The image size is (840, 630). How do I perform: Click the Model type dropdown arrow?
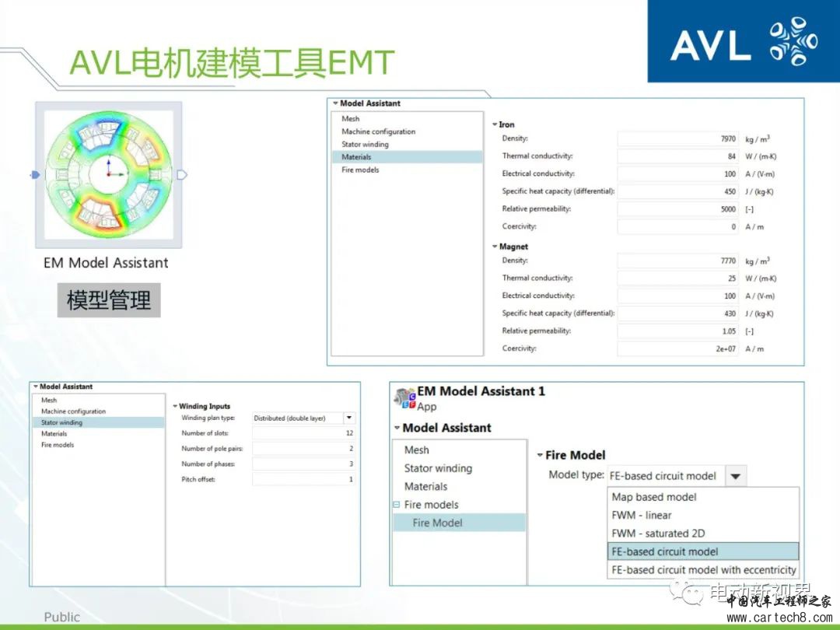[x=736, y=476]
